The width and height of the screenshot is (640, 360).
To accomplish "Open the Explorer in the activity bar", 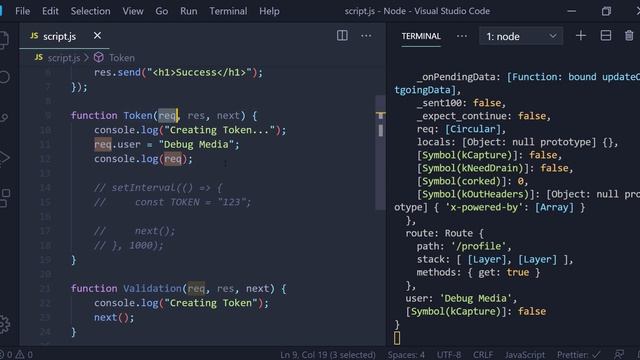I will tap(4, 40).
